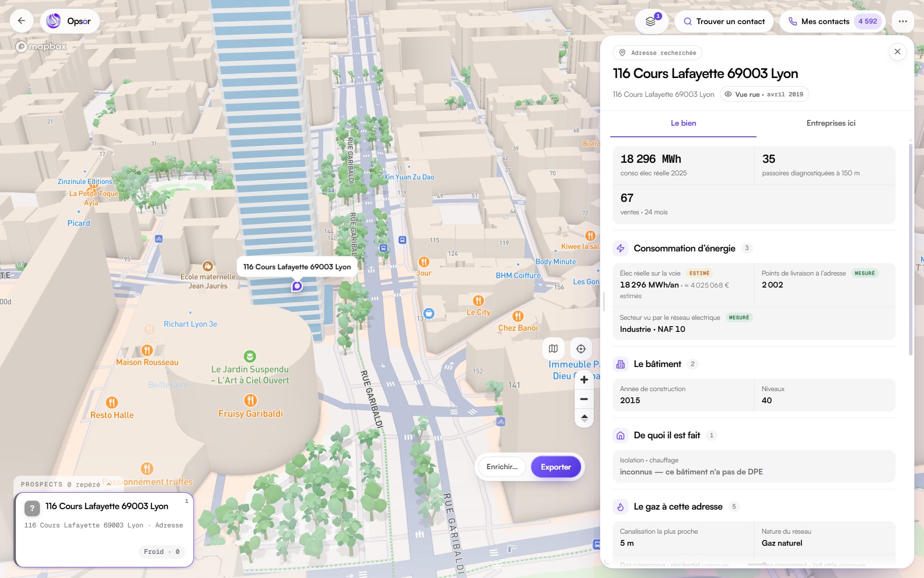The height and width of the screenshot is (578, 924).
Task: Click the Froid · 0 status tag
Action: (162, 552)
